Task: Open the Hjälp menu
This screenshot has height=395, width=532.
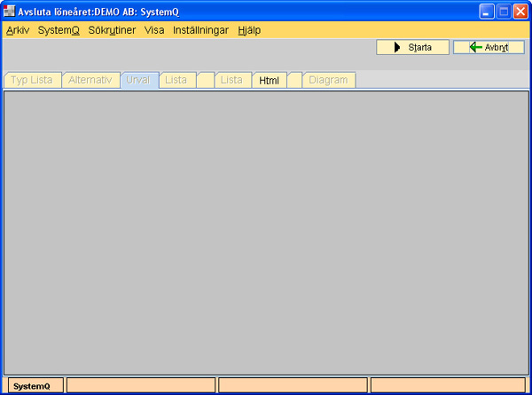Action: 249,29
